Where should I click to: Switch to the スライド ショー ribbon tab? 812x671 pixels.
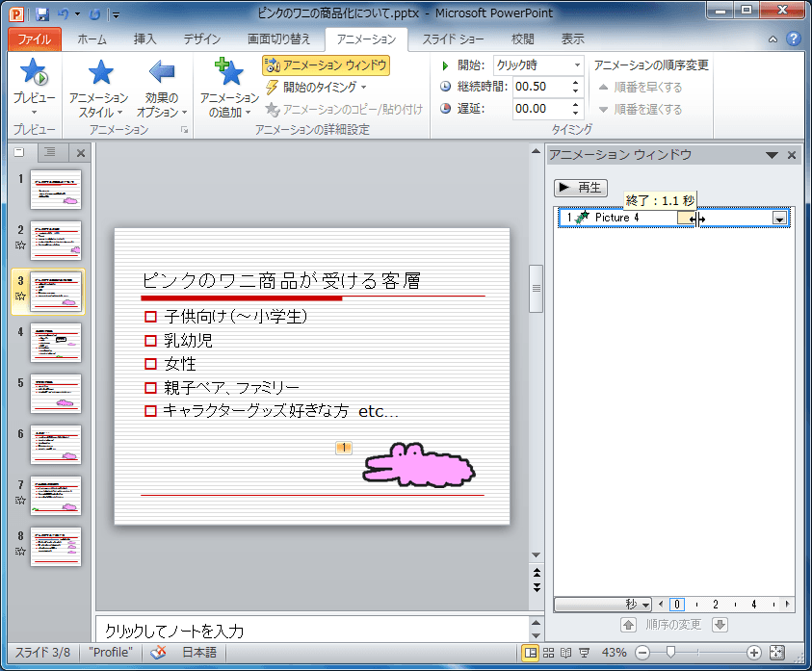453,39
